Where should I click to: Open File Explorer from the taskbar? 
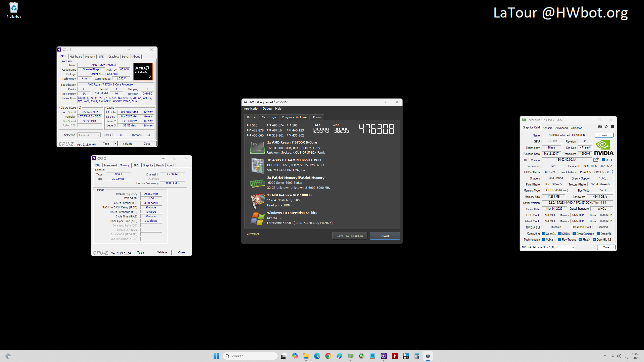click(x=306, y=356)
